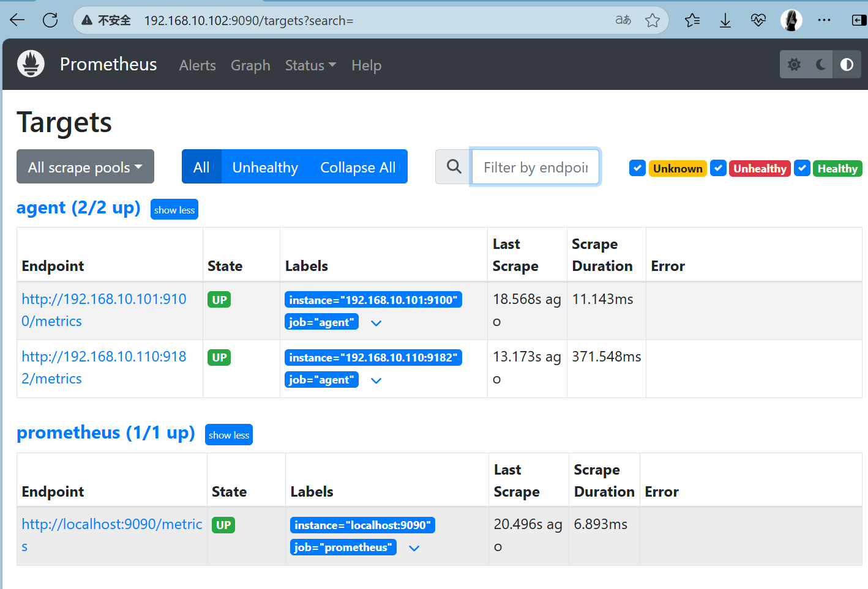The width and height of the screenshot is (868, 589).
Task: Open browser favorites list icon
Action: (692, 20)
